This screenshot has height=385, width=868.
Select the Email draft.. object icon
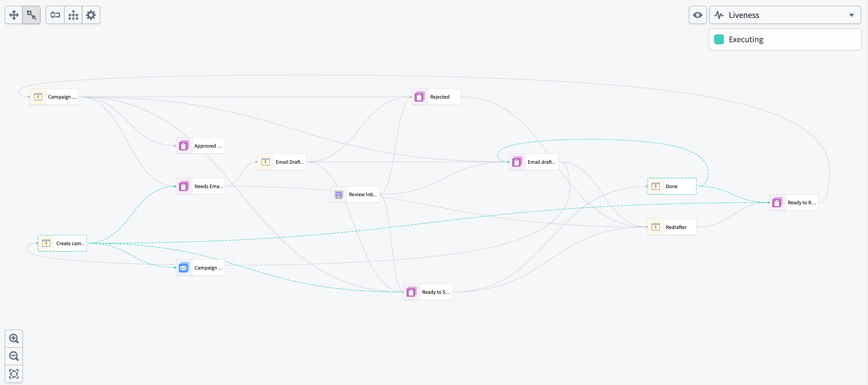517,162
